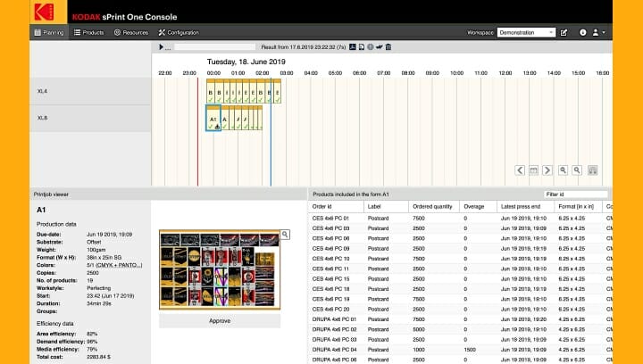Select row DRUPA 4x6 PC 01

tap(460, 319)
